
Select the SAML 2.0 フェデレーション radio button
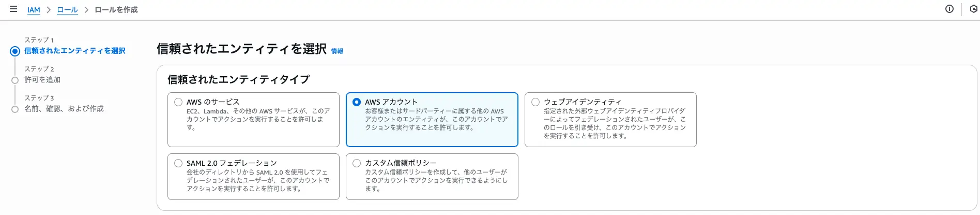point(178,163)
